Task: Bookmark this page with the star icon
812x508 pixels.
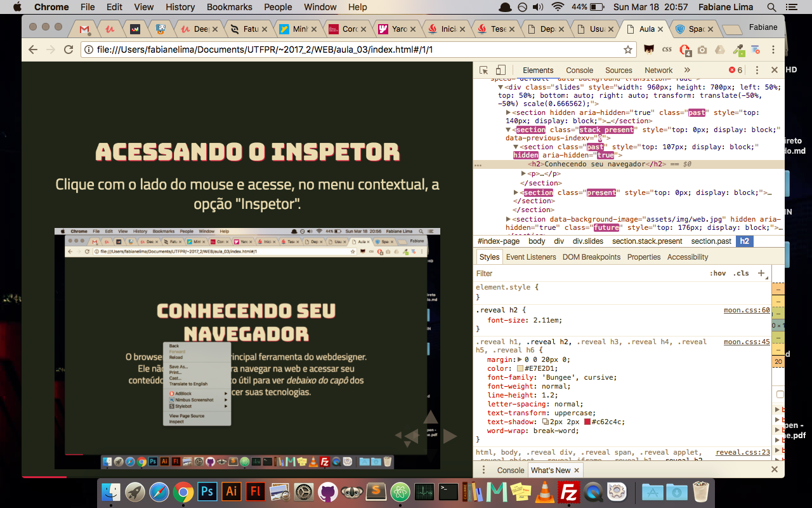Action: tap(627, 50)
